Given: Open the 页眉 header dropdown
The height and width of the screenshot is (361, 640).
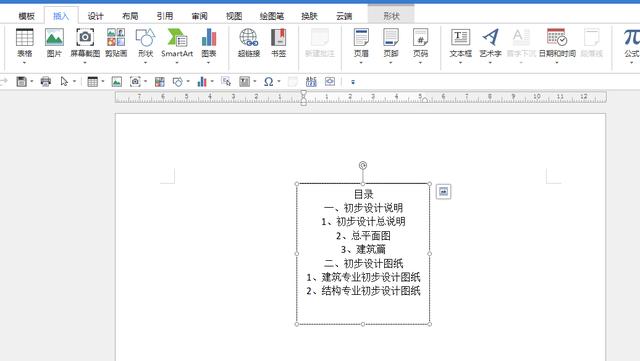Looking at the screenshot, I should (361, 45).
